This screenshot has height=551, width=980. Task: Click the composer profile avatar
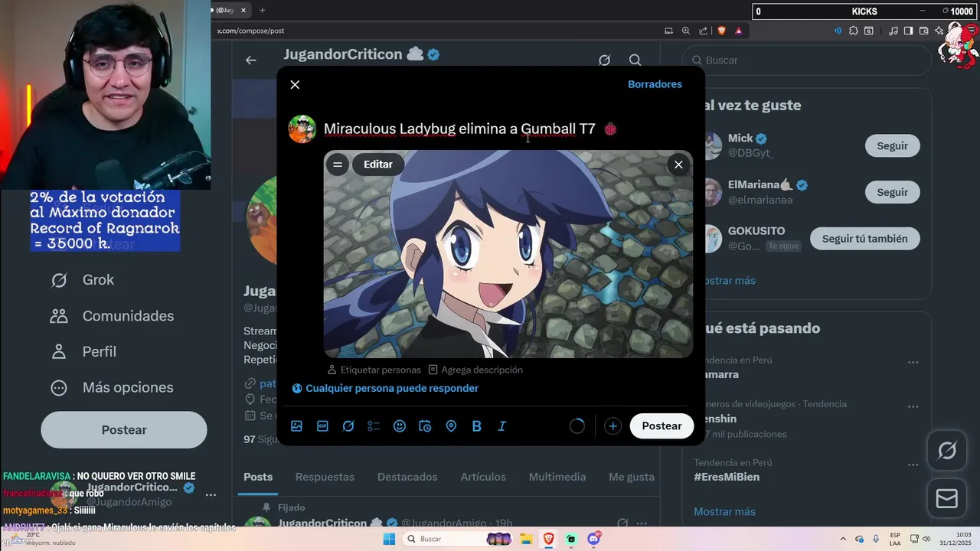pyautogui.click(x=302, y=129)
